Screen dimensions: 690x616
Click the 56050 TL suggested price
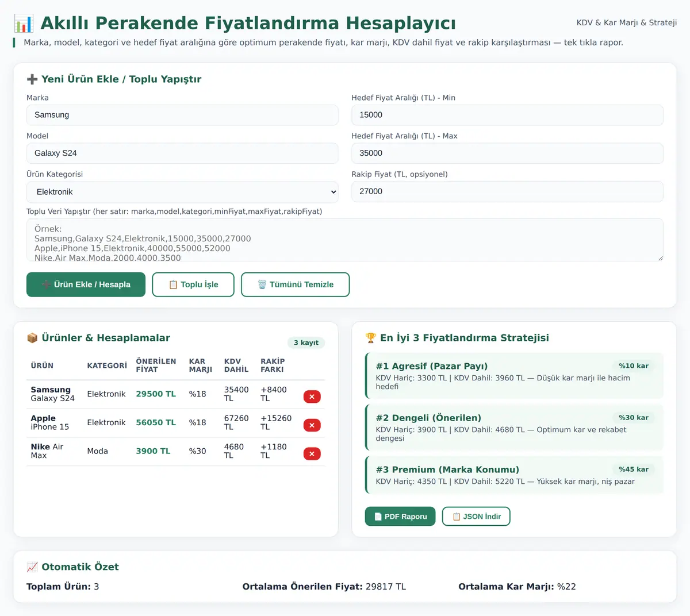click(156, 423)
